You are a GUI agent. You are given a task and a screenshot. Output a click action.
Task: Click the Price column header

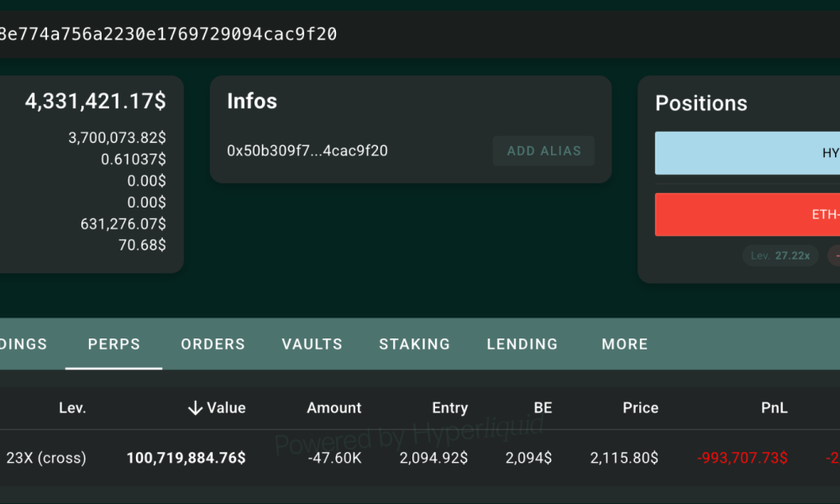click(640, 408)
